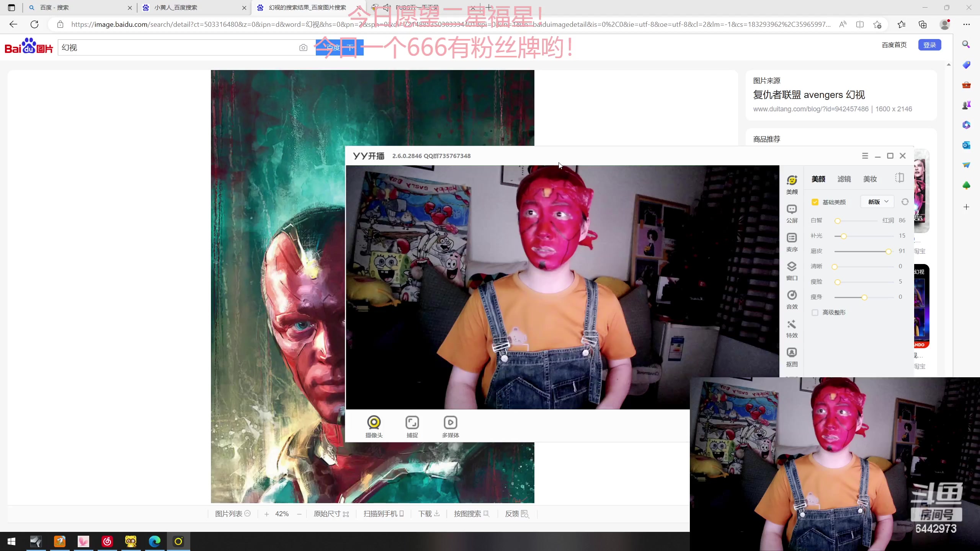Expand the 图片列表 image list
The height and width of the screenshot is (551, 980).
click(x=233, y=514)
